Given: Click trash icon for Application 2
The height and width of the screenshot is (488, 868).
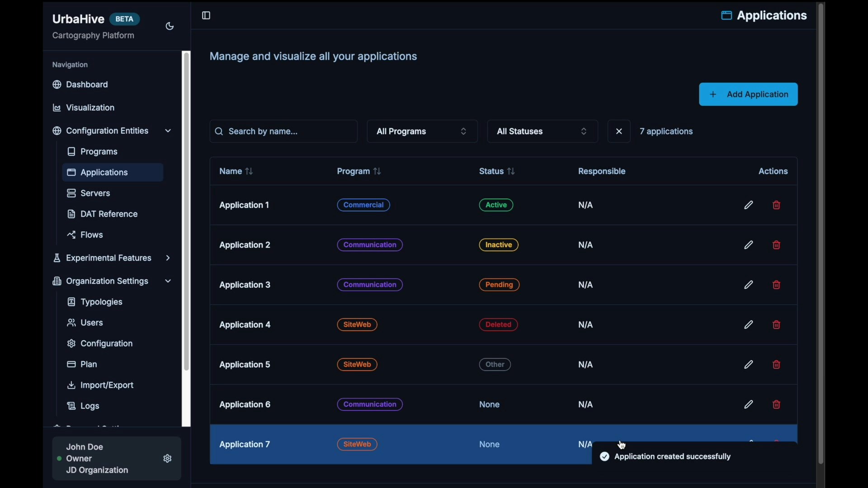Looking at the screenshot, I should click(x=777, y=245).
